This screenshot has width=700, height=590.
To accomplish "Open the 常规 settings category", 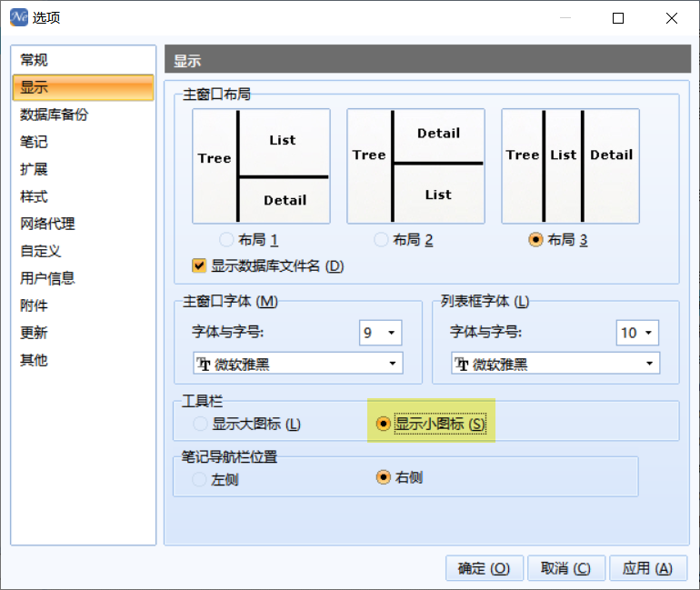I will (x=35, y=60).
